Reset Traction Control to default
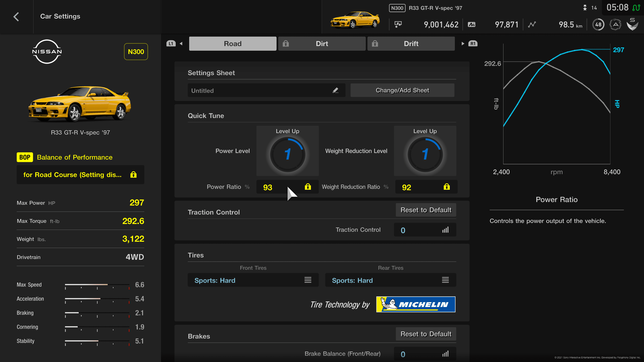The height and width of the screenshot is (362, 644). coord(426,210)
